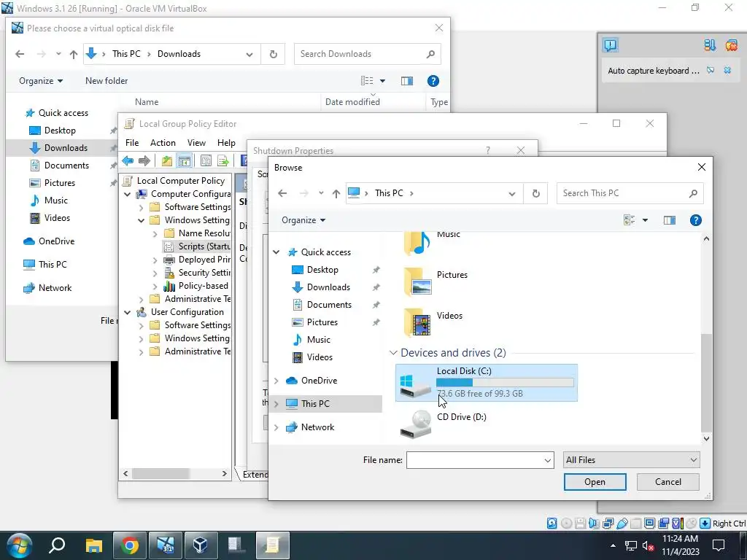Open the Action menu in Group Policy Editor
747x560 pixels.
coord(163,143)
